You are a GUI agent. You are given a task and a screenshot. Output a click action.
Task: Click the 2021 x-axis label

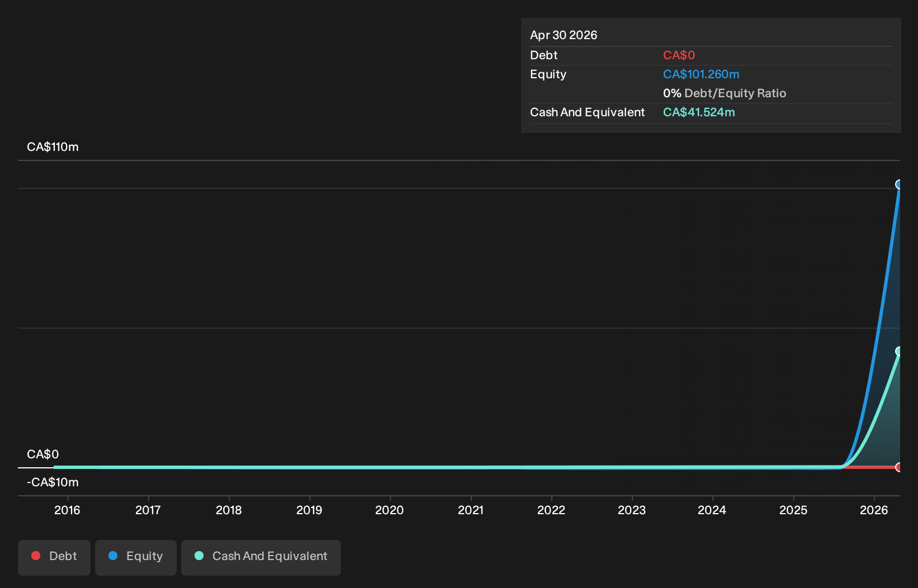click(x=471, y=510)
